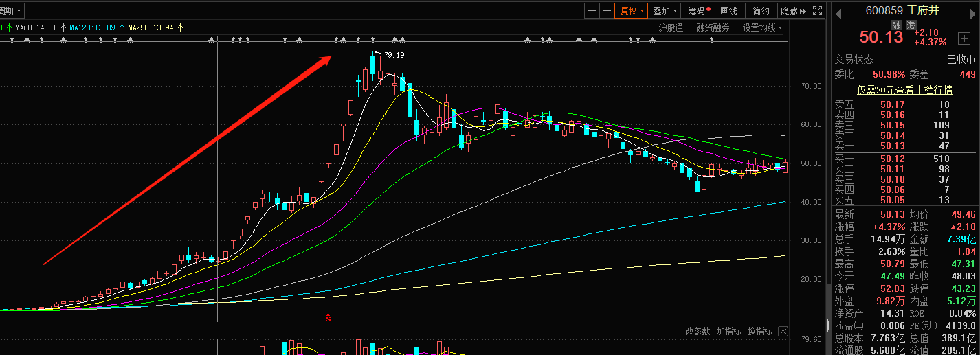980x355 pixels.
Task: Toggle 简约 simple mode
Action: (761, 11)
